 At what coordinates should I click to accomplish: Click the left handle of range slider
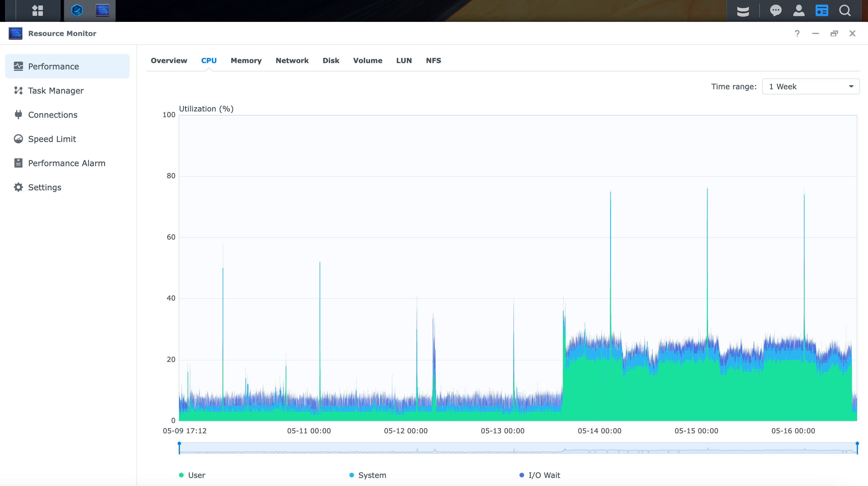click(x=179, y=448)
